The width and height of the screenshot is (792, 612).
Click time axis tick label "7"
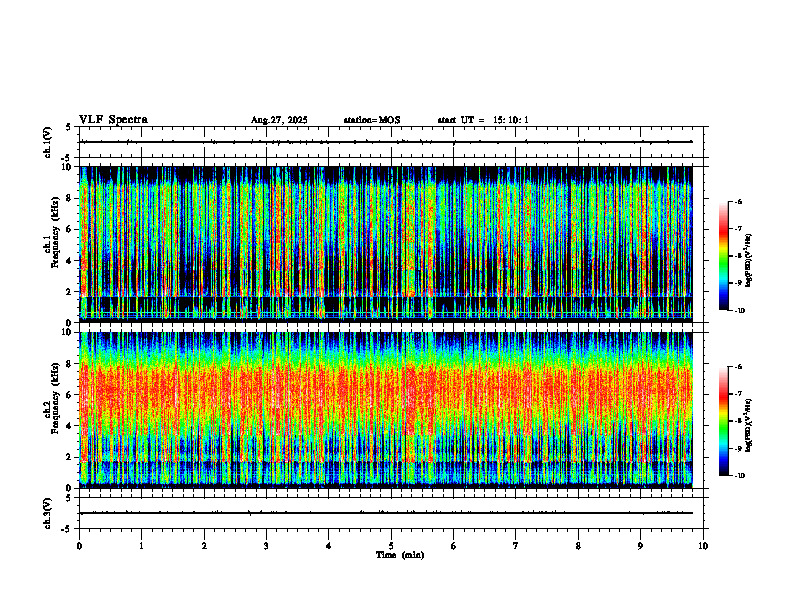click(516, 545)
